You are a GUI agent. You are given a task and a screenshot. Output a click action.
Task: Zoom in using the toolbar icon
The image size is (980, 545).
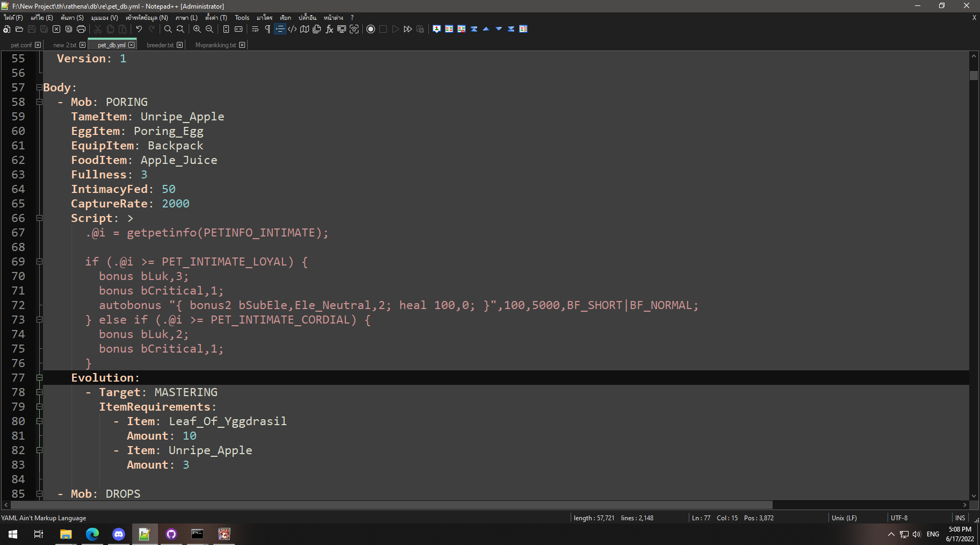tap(197, 29)
